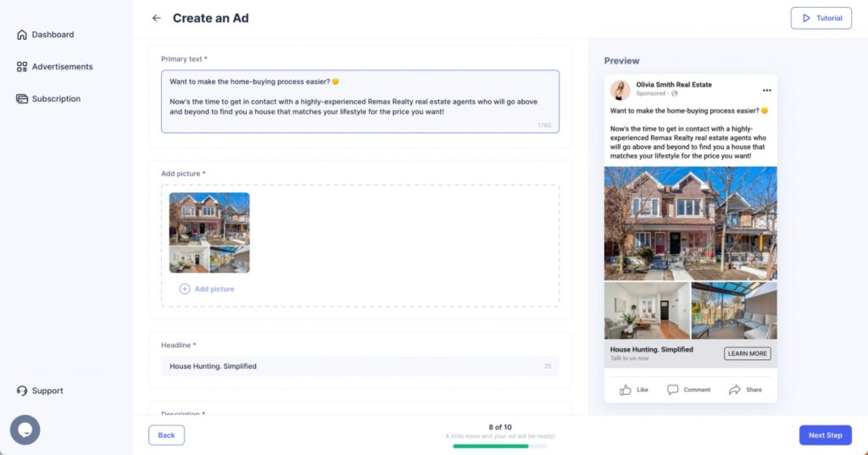868x455 pixels.
Task: Click the Preview heading
Action: (x=621, y=61)
